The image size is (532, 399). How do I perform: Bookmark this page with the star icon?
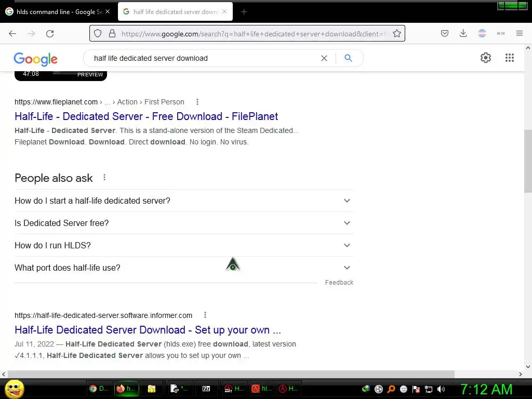396,34
